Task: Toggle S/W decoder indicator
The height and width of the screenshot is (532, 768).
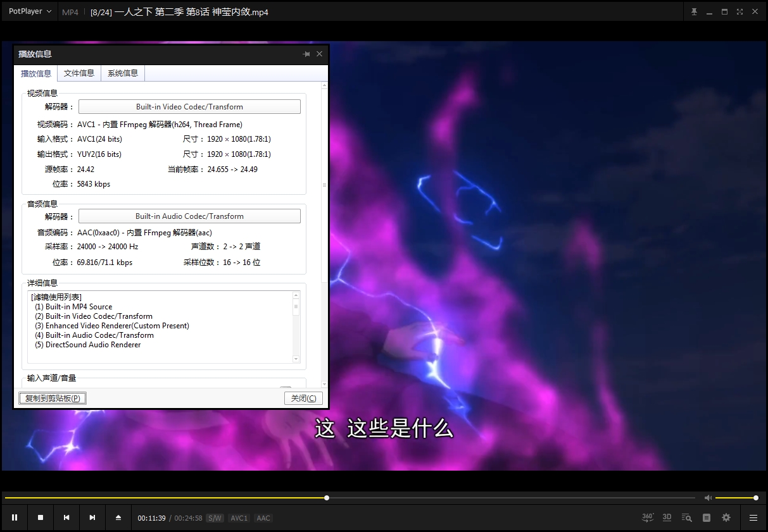Action: point(215,518)
